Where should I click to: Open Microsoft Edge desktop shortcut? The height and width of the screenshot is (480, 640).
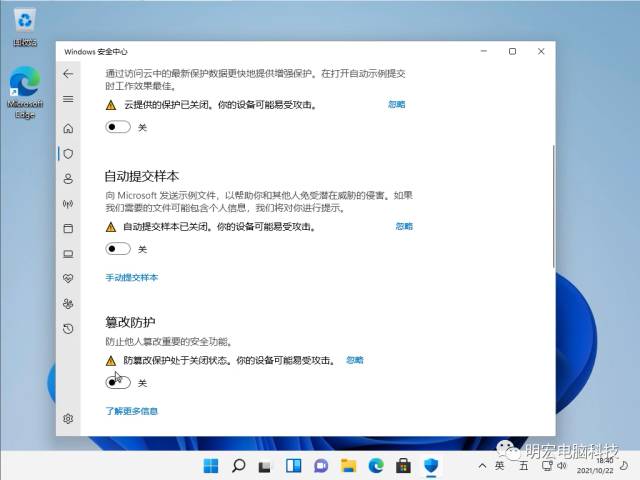[25, 93]
